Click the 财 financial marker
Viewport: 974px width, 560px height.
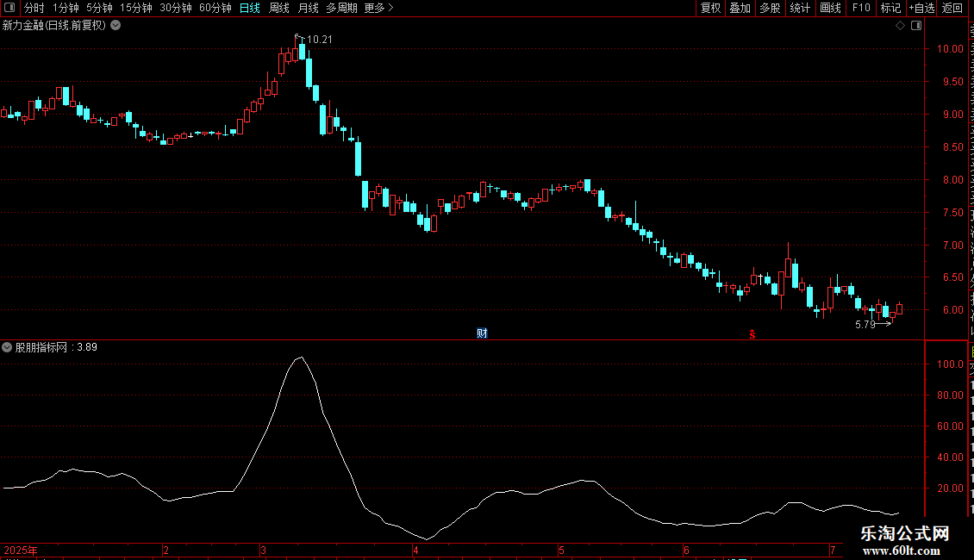[482, 333]
